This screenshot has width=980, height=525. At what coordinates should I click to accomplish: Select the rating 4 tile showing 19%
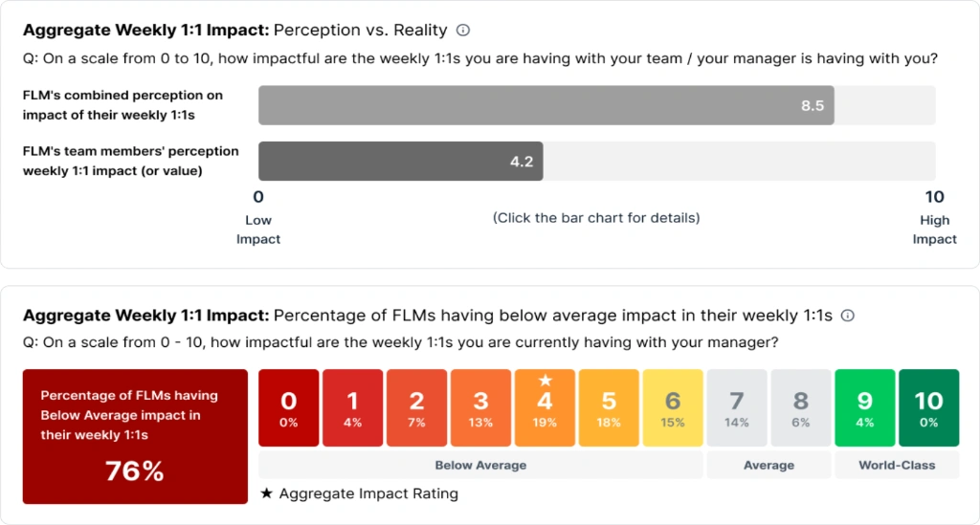[x=545, y=407]
